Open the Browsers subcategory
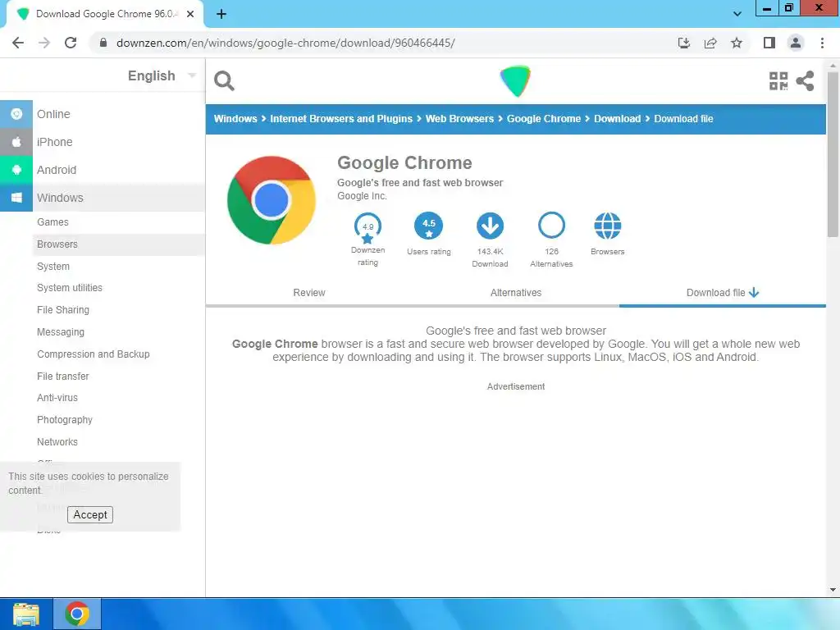The height and width of the screenshot is (630, 840). click(57, 244)
